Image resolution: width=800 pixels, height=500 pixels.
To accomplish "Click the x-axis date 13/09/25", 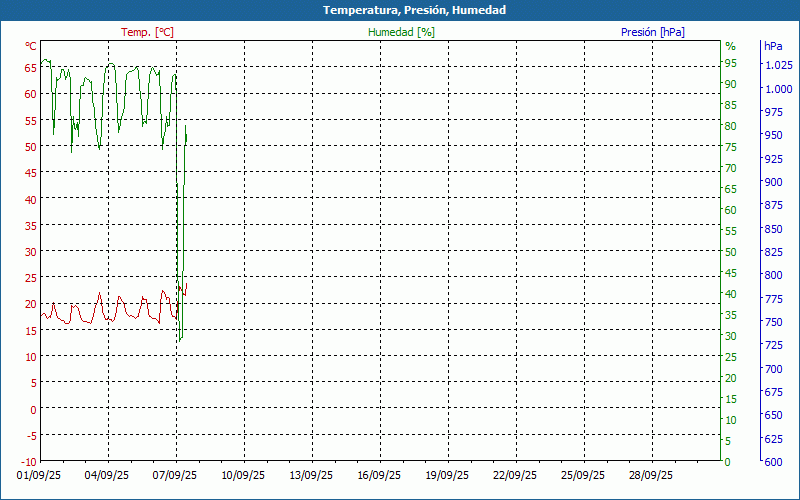I will [x=311, y=475].
